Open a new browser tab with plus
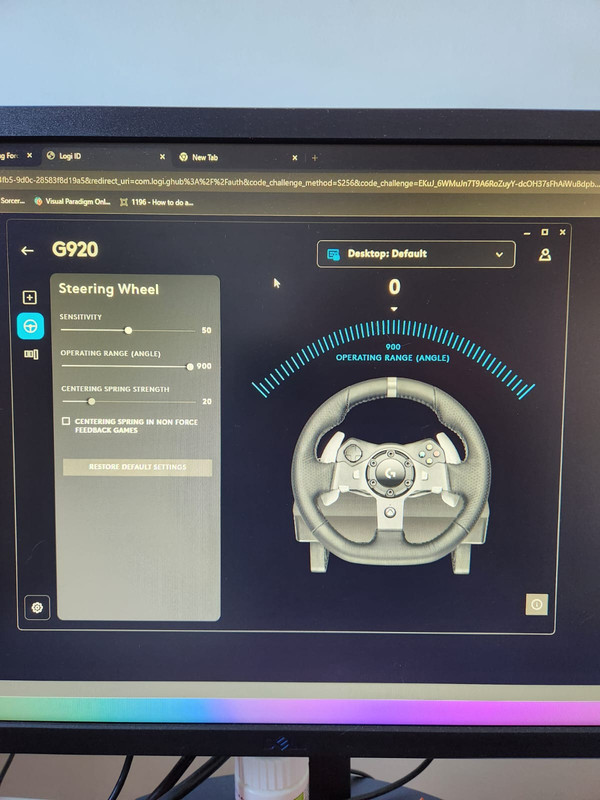The image size is (600, 800). pyautogui.click(x=314, y=158)
